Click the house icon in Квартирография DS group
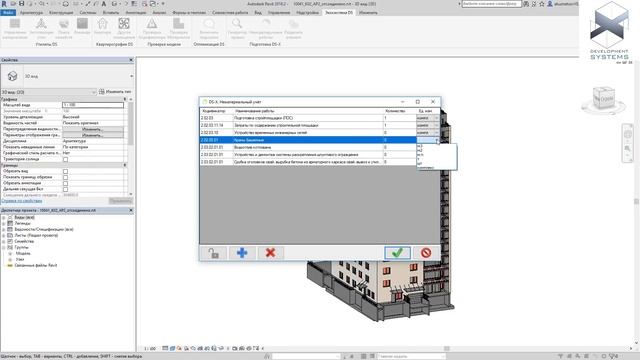The image size is (640, 360). point(102,24)
